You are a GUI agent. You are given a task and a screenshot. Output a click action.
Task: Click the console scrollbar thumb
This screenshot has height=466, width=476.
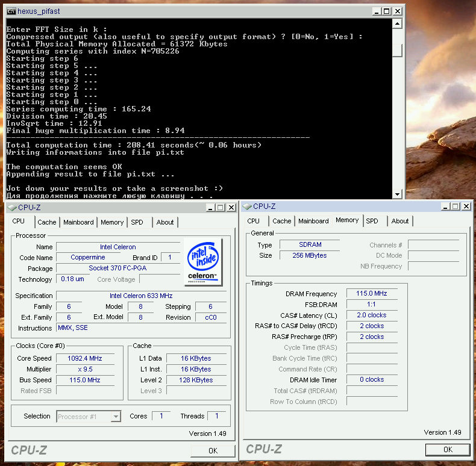(x=397, y=51)
